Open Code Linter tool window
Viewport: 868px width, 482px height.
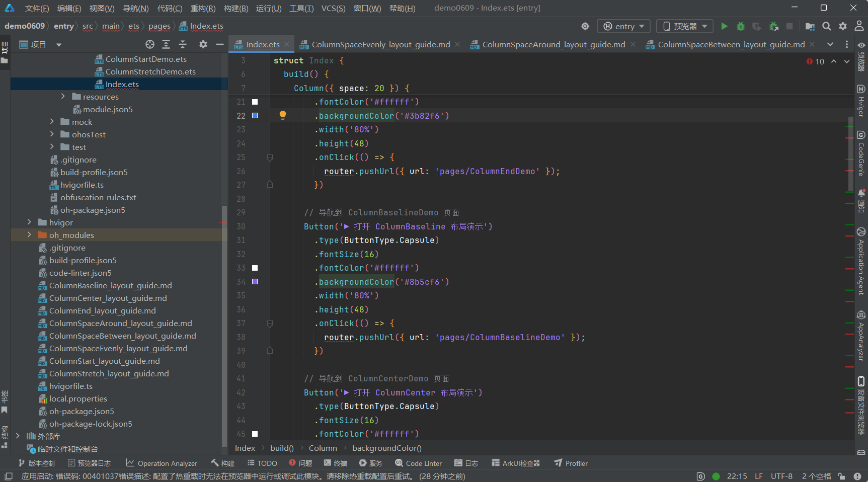[x=418, y=463]
